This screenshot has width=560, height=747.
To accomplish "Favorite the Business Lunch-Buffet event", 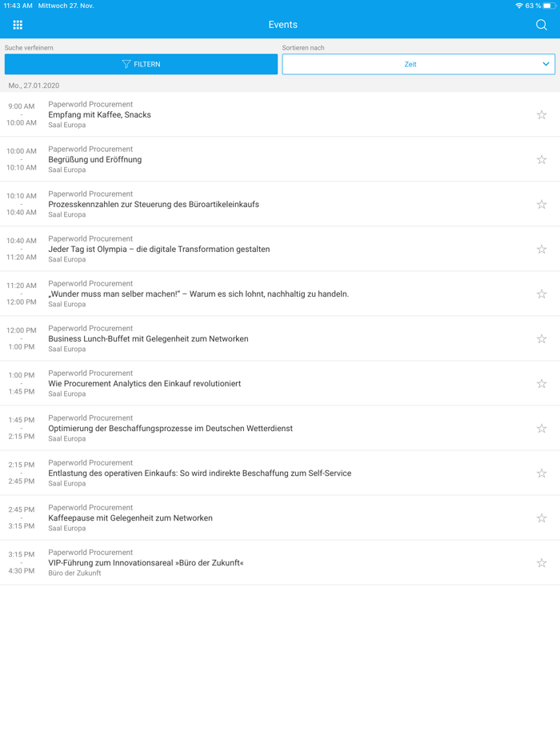I will coord(542,339).
